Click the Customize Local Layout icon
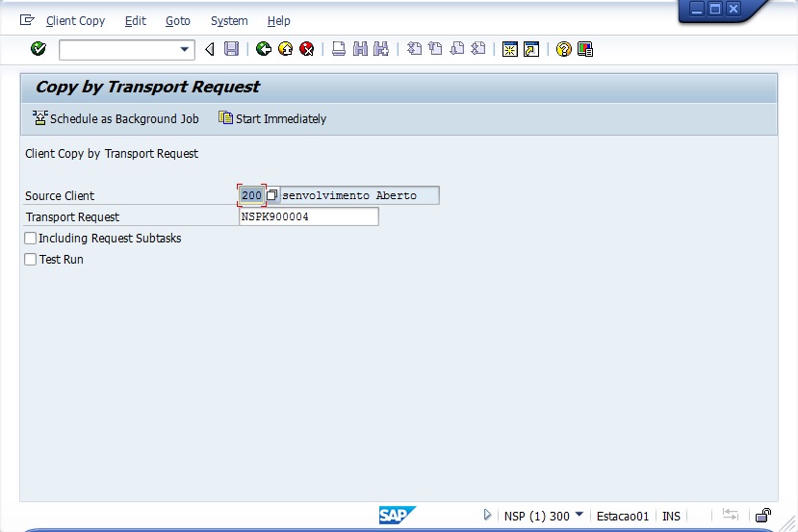Viewport: 798px width, 532px height. tap(585, 49)
